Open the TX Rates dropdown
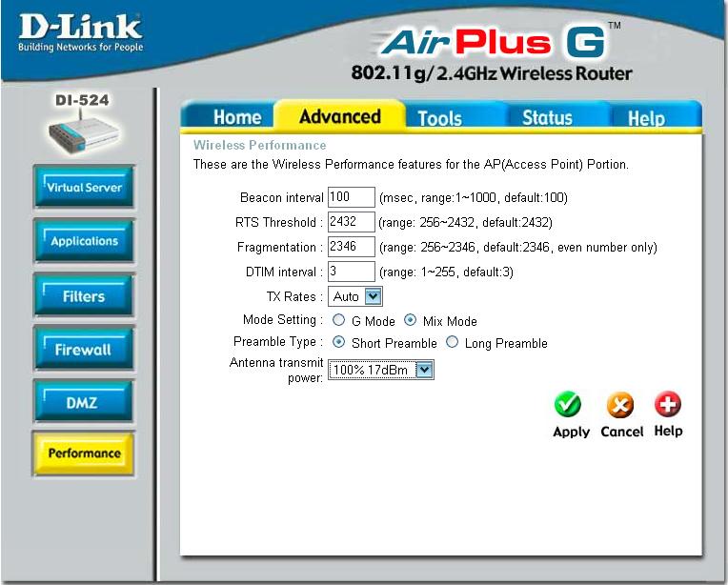The image size is (728, 585). point(355,297)
